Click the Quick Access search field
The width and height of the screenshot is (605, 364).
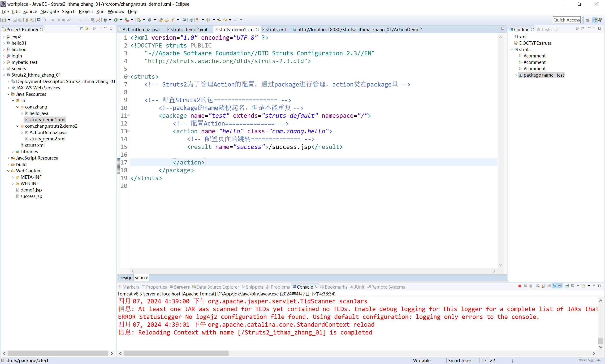pyautogui.click(x=566, y=20)
